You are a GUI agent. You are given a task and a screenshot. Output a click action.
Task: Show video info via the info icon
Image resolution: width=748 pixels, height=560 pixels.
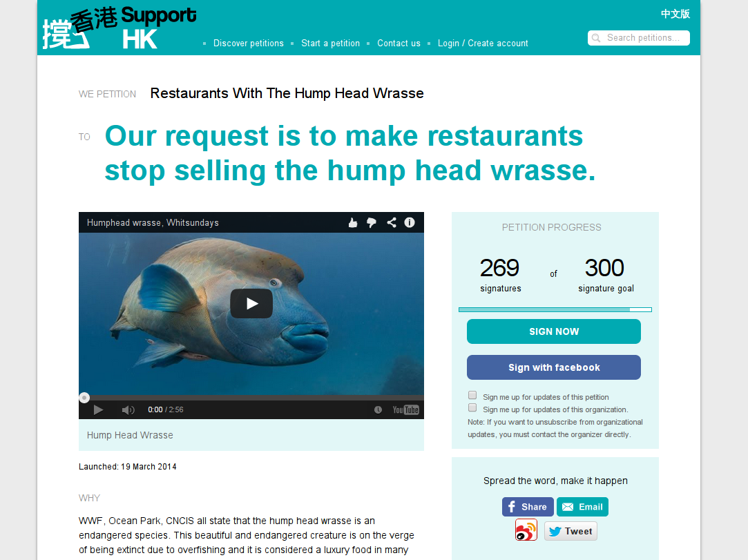tap(410, 223)
